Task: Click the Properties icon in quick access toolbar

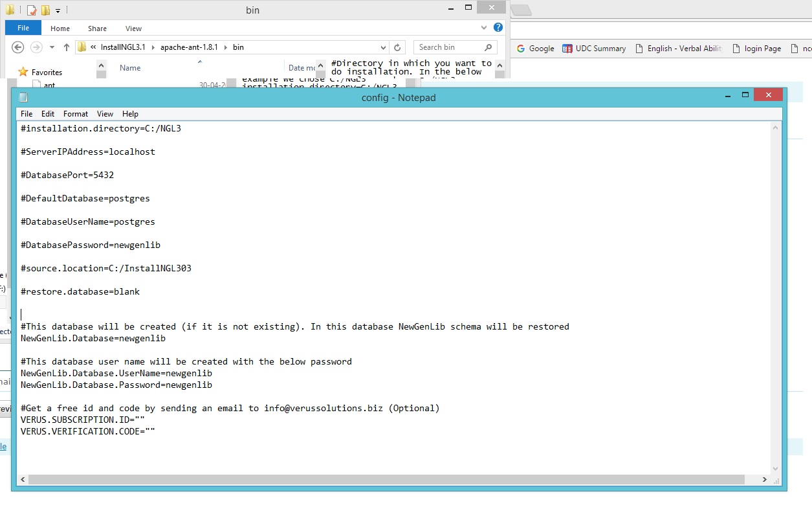Action: pos(32,10)
